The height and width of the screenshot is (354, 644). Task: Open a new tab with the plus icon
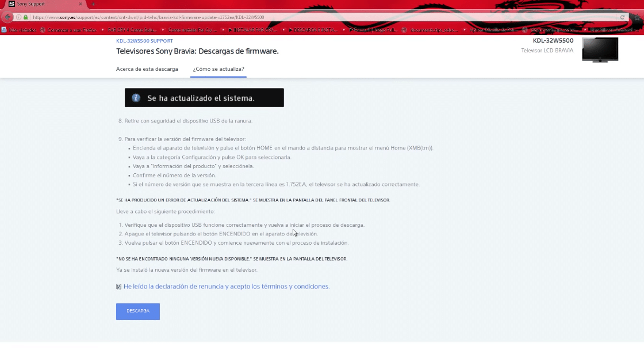(x=93, y=4)
